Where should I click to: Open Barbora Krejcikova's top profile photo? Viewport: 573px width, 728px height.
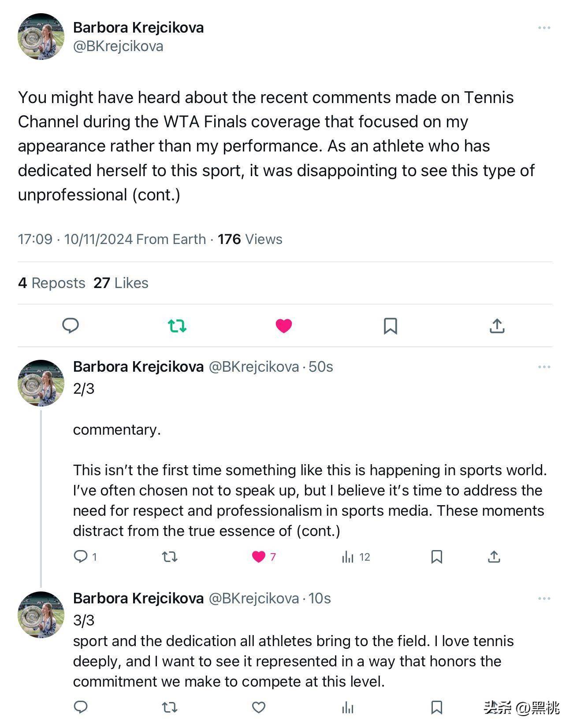pyautogui.click(x=41, y=37)
